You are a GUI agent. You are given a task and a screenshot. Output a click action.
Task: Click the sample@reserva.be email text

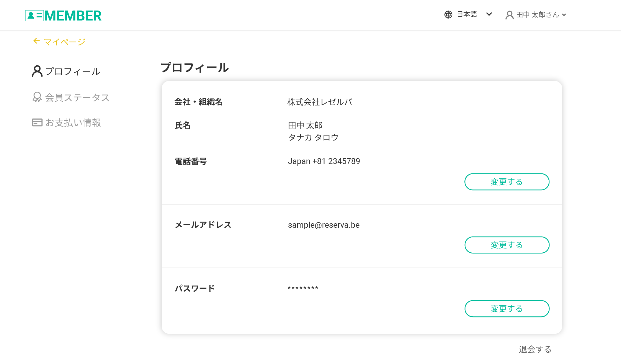(x=324, y=225)
